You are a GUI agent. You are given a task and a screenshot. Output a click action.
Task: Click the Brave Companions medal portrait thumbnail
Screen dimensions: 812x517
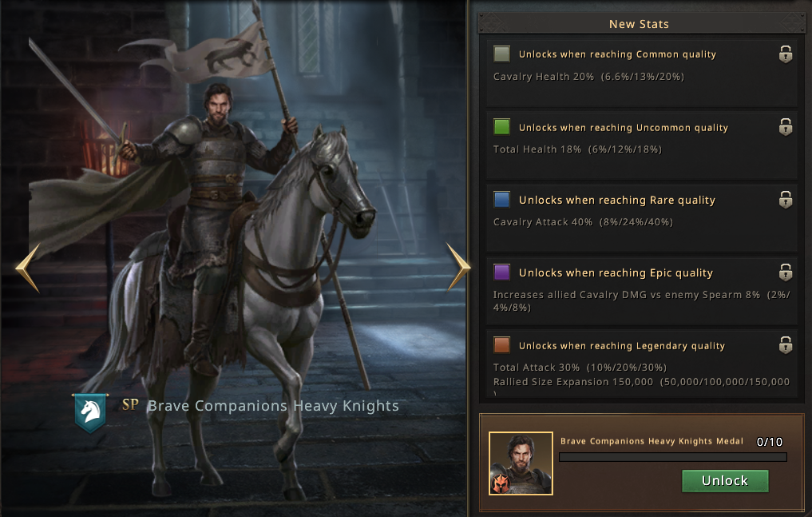(x=521, y=463)
